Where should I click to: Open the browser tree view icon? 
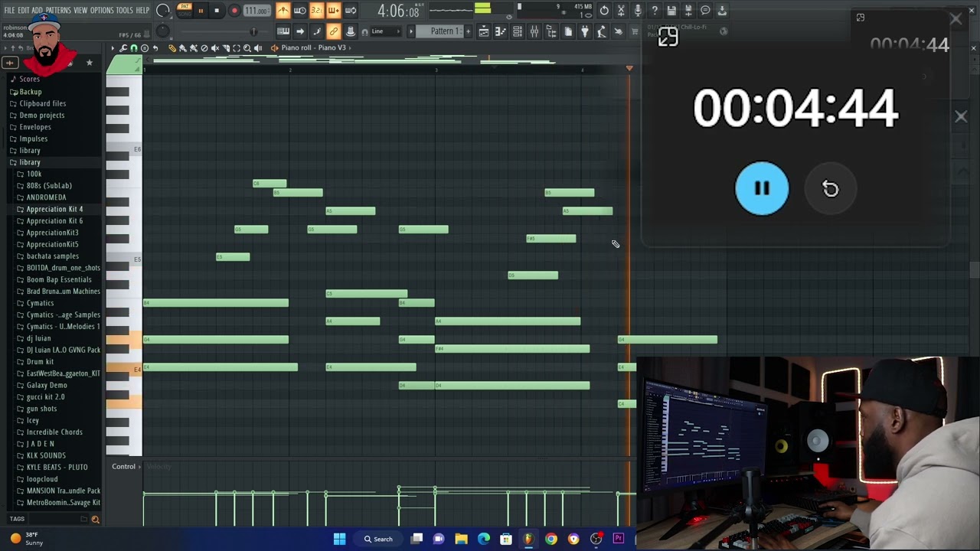click(551, 31)
